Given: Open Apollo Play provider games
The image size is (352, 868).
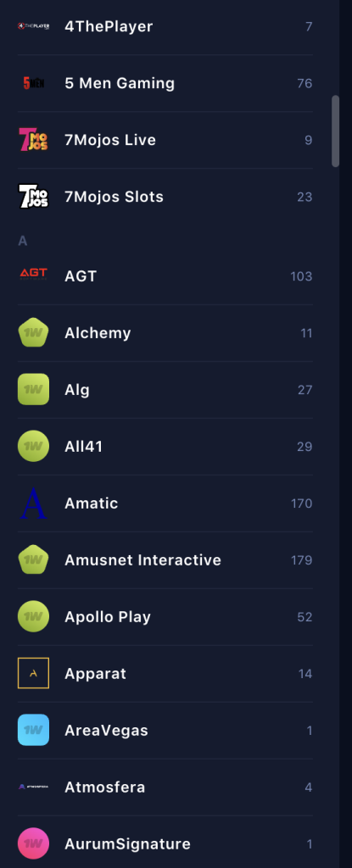Looking at the screenshot, I should [x=165, y=617].
